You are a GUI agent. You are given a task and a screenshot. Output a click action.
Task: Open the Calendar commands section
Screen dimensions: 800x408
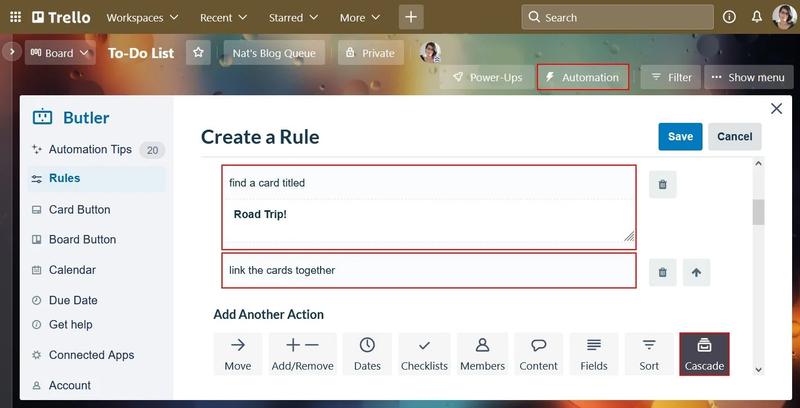pyautogui.click(x=72, y=270)
